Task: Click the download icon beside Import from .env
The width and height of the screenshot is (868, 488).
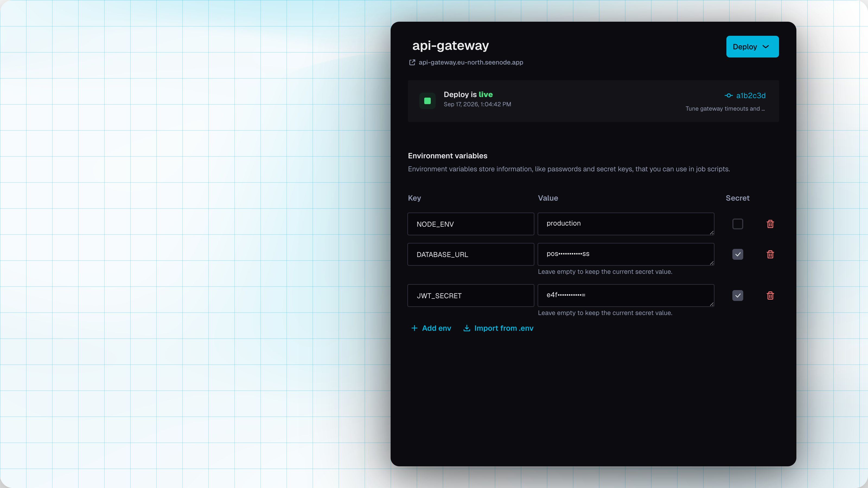Action: pos(467,328)
